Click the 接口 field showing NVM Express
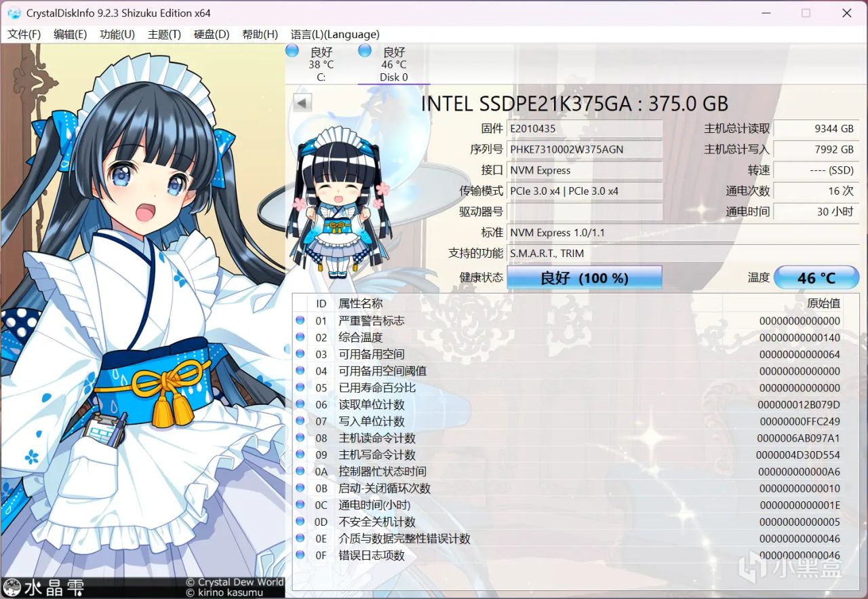 (x=585, y=170)
